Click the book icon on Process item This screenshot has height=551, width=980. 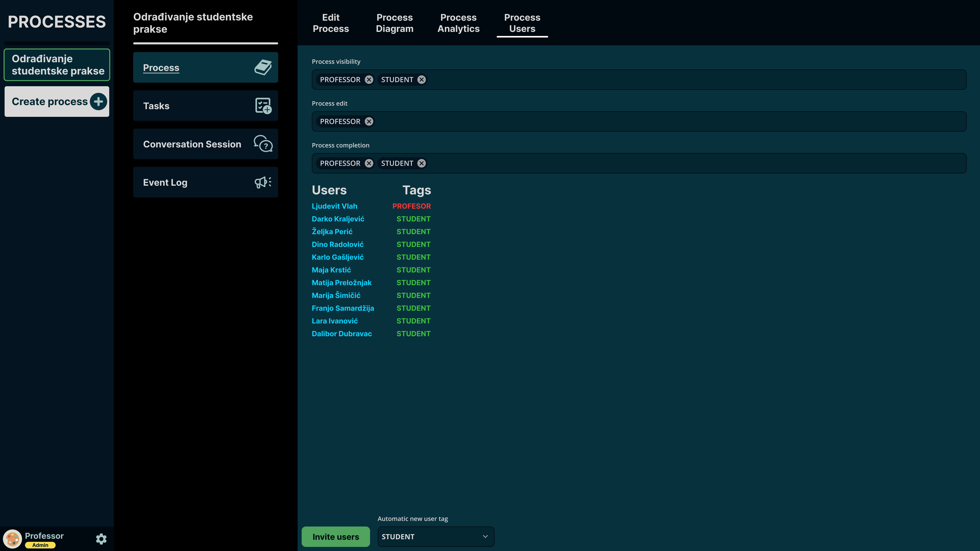click(x=263, y=68)
